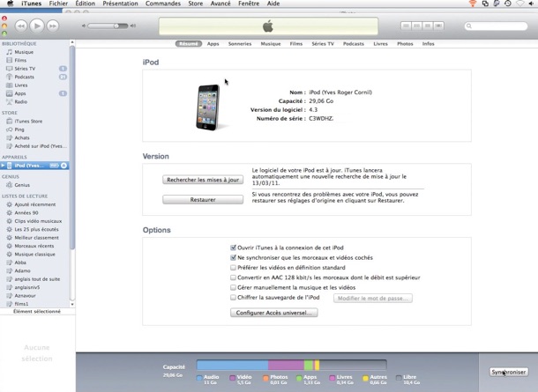Open the Fichier menu
This screenshot has width=538, height=392.
pos(58,4)
